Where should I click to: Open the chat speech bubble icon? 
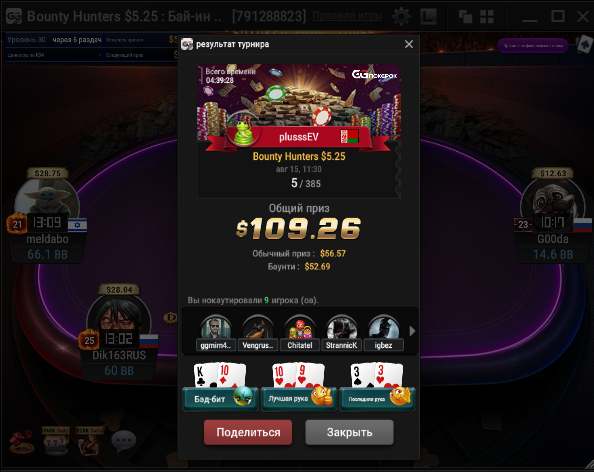tap(123, 441)
